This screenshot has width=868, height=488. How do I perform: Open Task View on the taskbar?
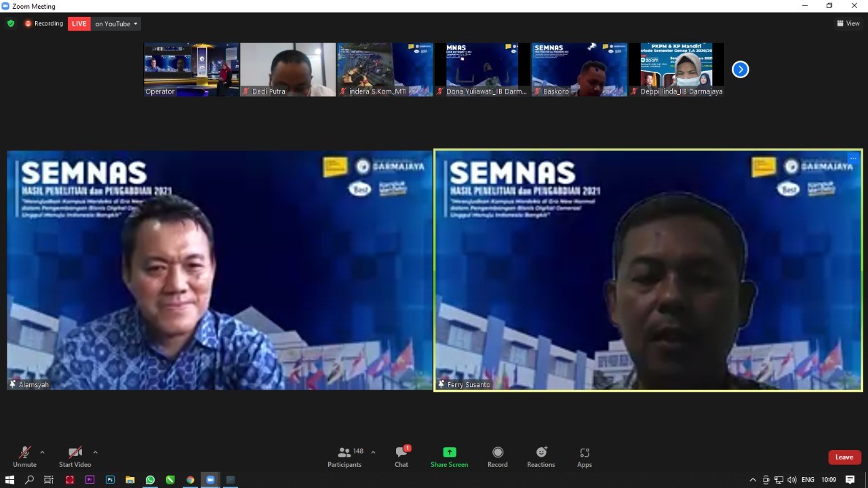pos(49,480)
